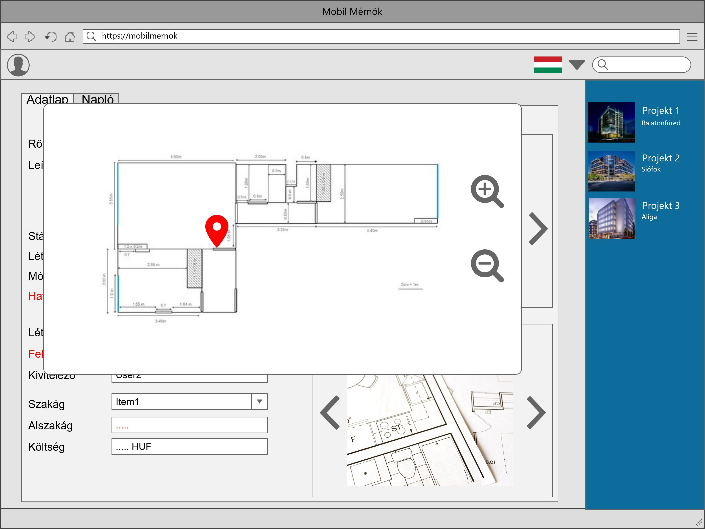Switch to the Adatlap tab
705x529 pixels.
point(48,100)
